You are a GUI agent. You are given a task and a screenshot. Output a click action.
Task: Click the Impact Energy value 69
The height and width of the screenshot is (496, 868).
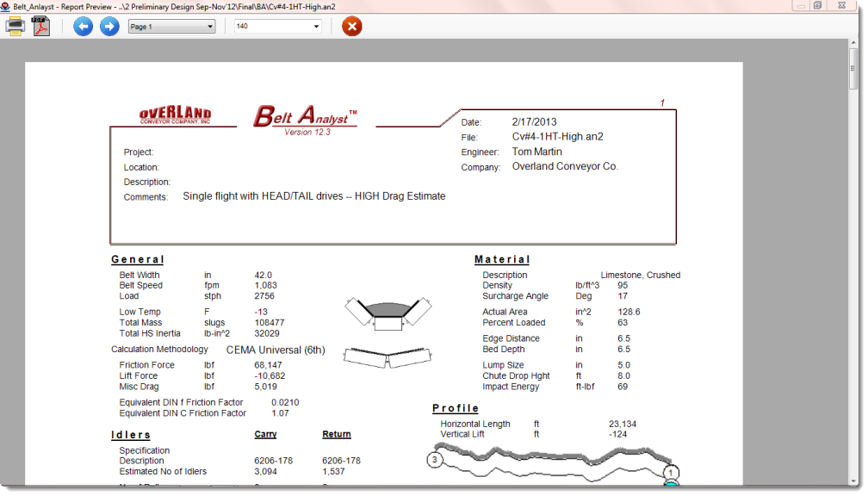click(x=623, y=387)
